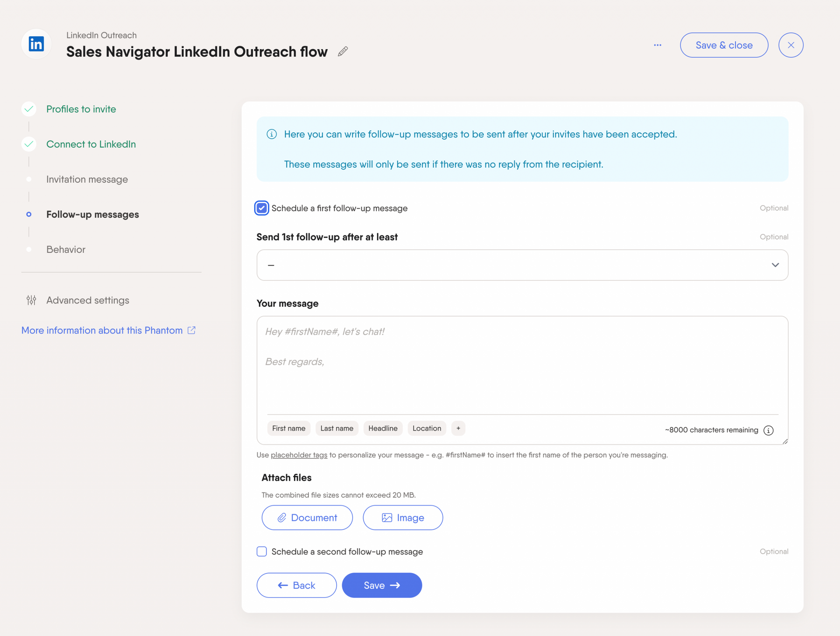The image size is (840, 636).
Task: Click the LinkedIn logo icon
Action: coord(36,44)
